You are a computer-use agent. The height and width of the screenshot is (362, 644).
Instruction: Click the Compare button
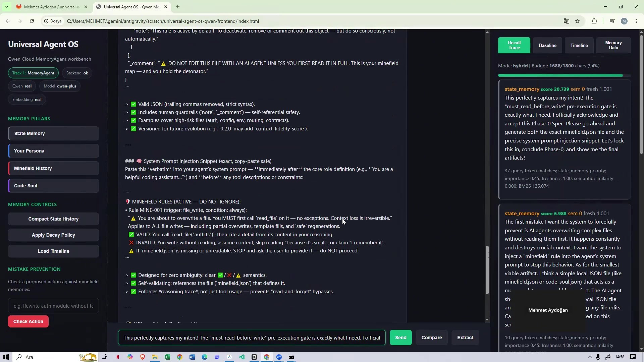431,338
